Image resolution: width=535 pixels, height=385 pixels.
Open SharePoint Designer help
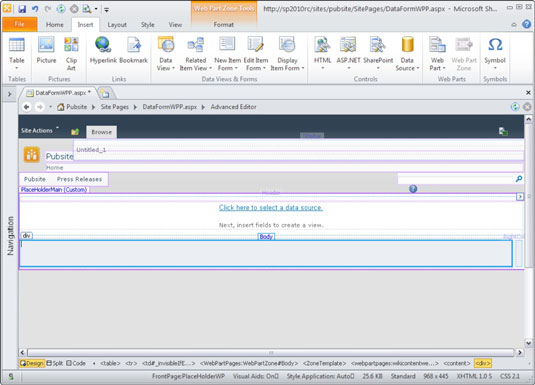[526, 24]
